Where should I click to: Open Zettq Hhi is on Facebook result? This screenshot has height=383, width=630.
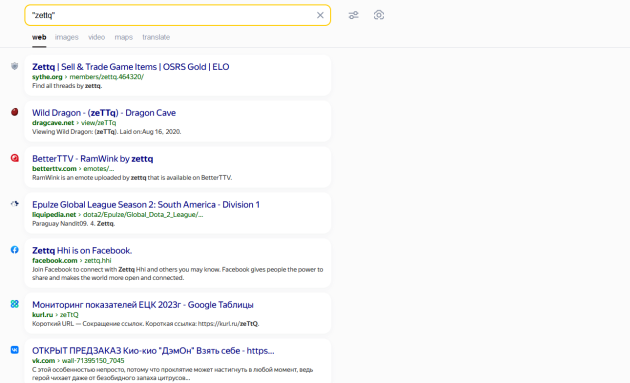click(82, 250)
